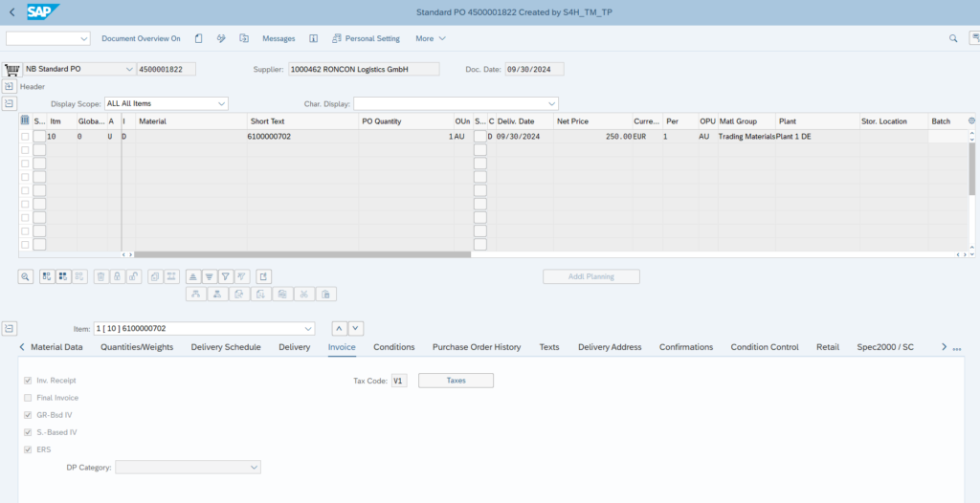Open the Conditions tab

393,347
